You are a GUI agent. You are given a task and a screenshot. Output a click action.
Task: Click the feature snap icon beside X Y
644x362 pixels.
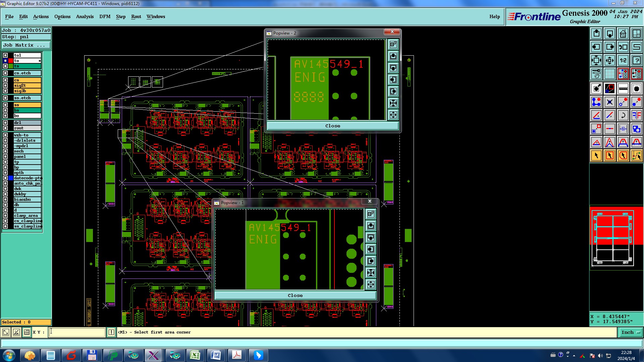[x=26, y=332]
